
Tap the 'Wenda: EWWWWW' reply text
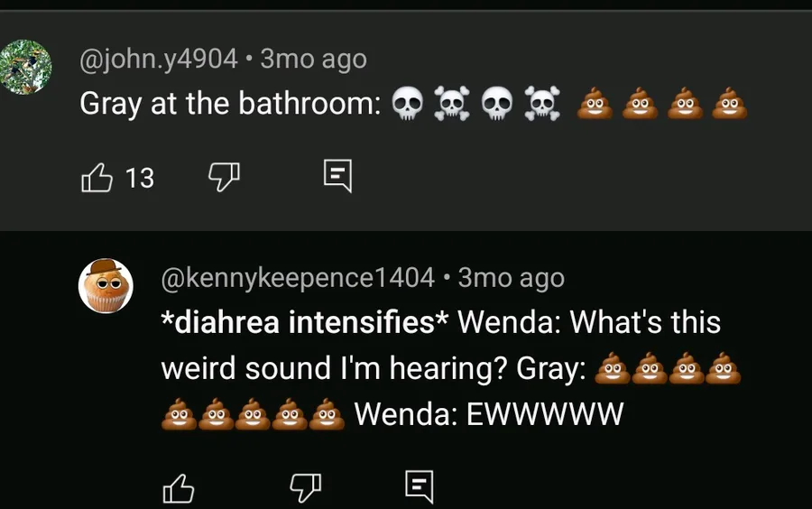click(x=489, y=414)
